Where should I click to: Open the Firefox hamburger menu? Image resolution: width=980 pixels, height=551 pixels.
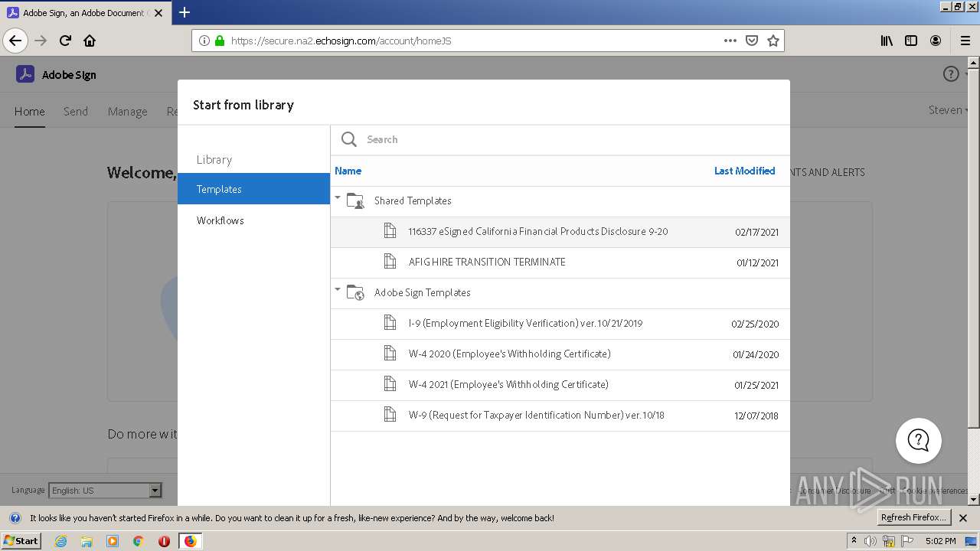965,41
